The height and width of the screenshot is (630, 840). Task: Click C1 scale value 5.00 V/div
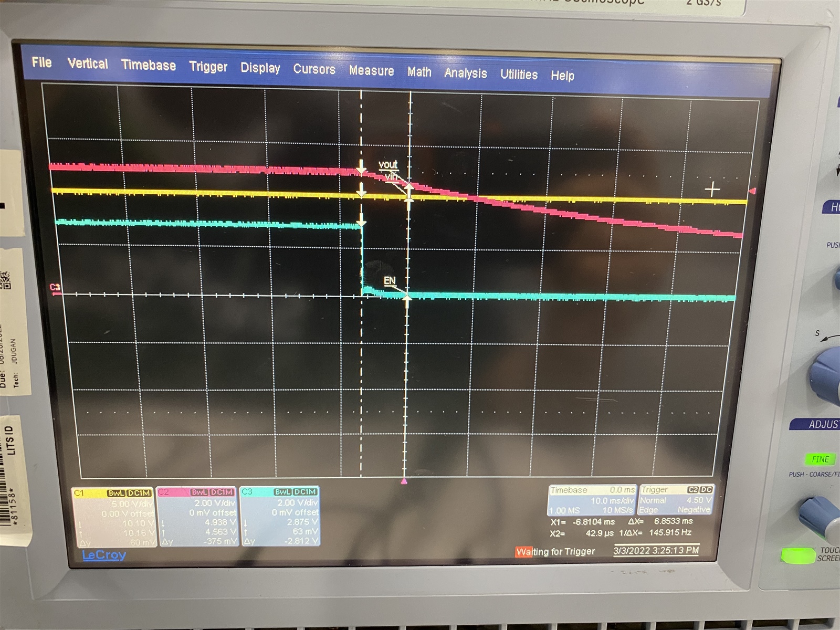[132, 504]
